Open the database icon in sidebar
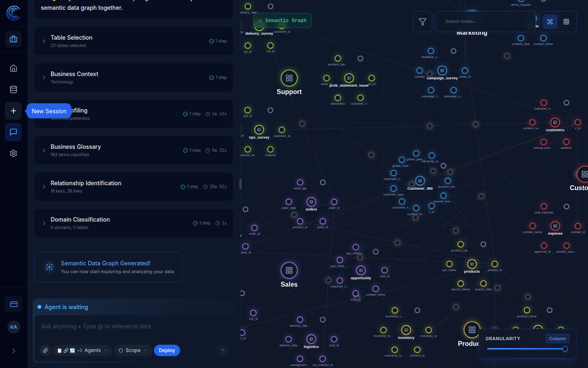This screenshot has height=368, width=588. tap(13, 90)
